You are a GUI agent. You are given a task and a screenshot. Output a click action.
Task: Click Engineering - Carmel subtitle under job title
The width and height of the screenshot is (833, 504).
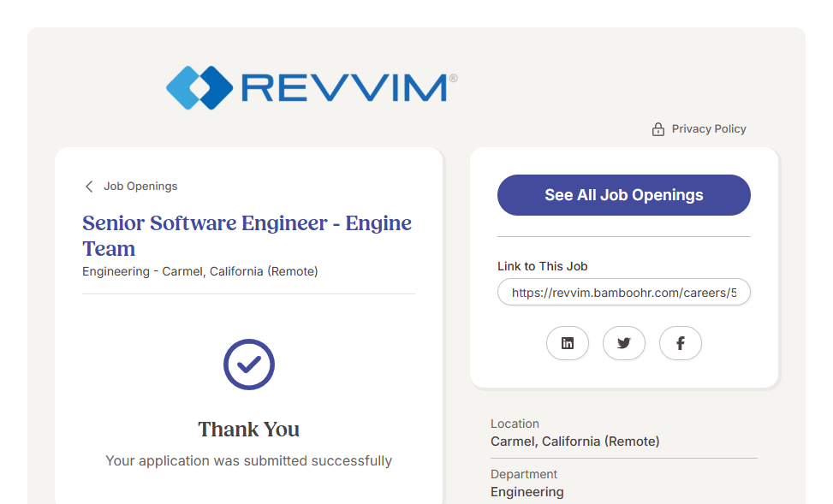(x=200, y=271)
